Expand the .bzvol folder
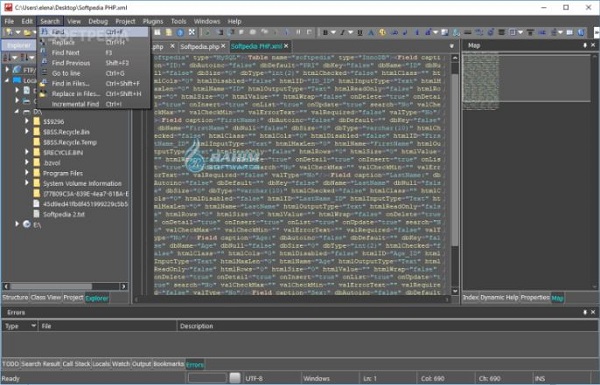Image resolution: width=600 pixels, height=385 pixels. pyautogui.click(x=27, y=162)
